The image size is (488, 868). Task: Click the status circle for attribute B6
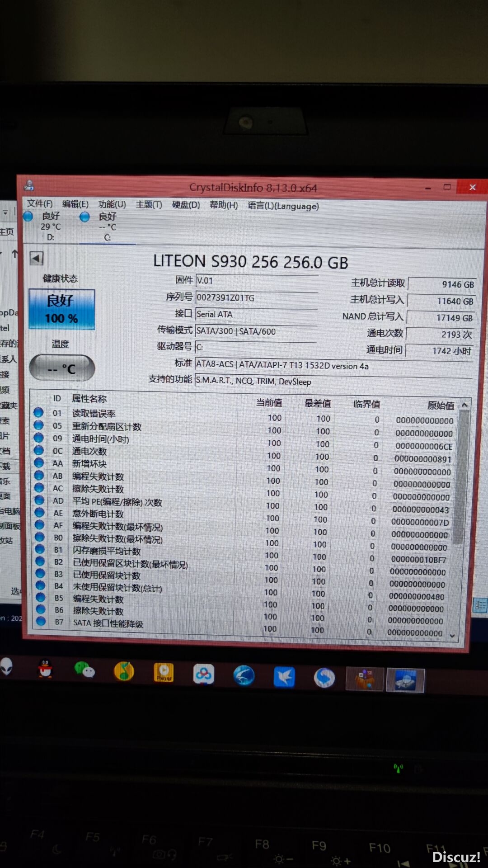click(x=41, y=609)
